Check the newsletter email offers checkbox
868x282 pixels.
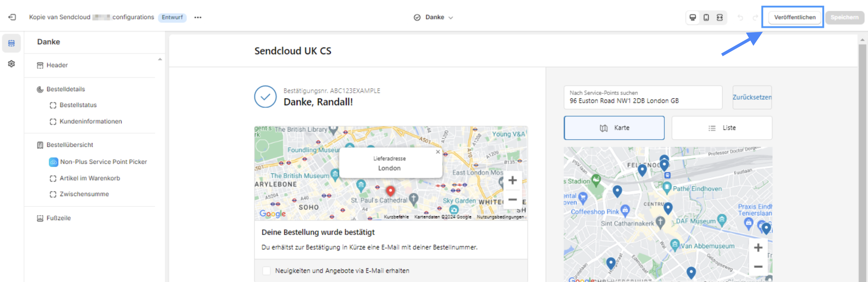point(266,271)
